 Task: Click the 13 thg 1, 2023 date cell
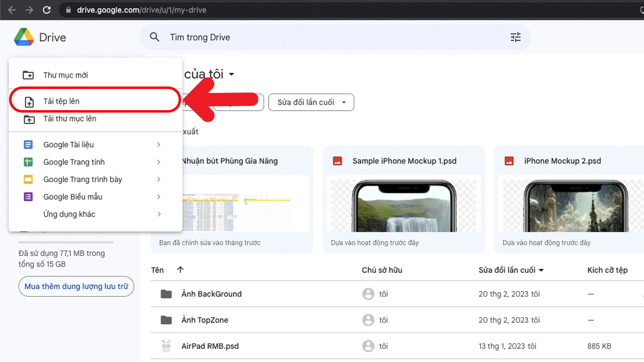[507, 346]
